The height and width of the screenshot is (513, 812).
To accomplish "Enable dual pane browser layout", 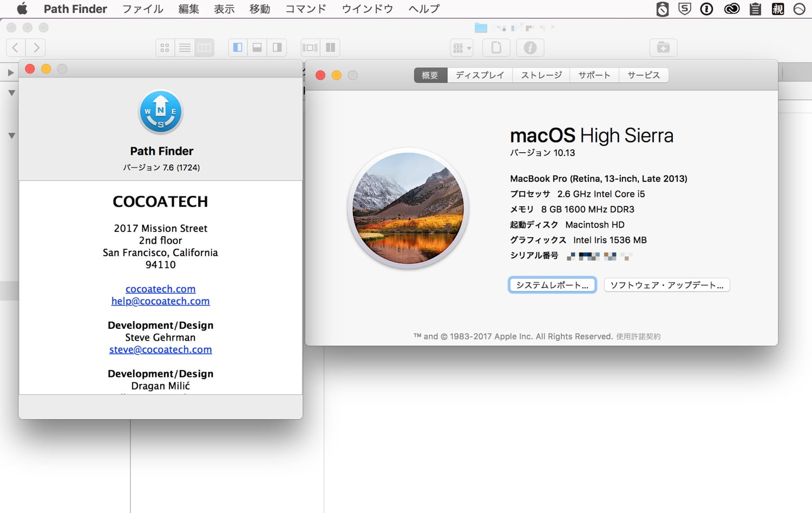I will click(x=330, y=48).
